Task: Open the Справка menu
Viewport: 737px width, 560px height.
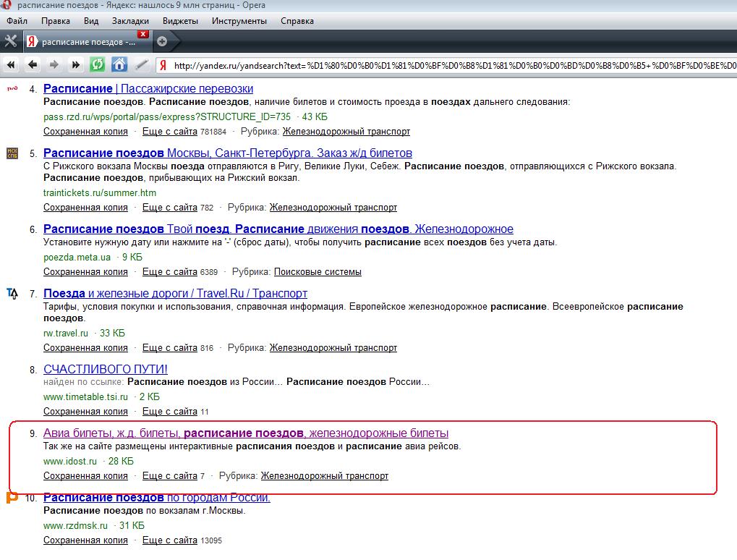Action: [x=297, y=21]
